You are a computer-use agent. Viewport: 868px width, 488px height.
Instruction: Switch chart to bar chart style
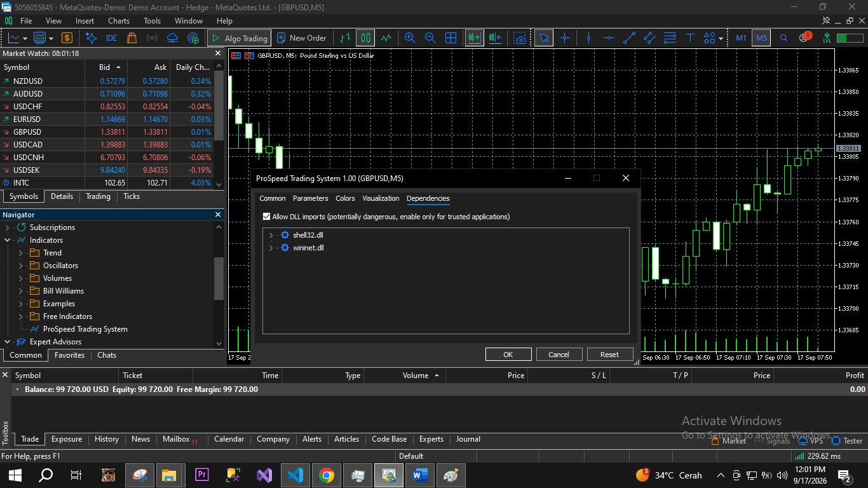[x=345, y=38]
